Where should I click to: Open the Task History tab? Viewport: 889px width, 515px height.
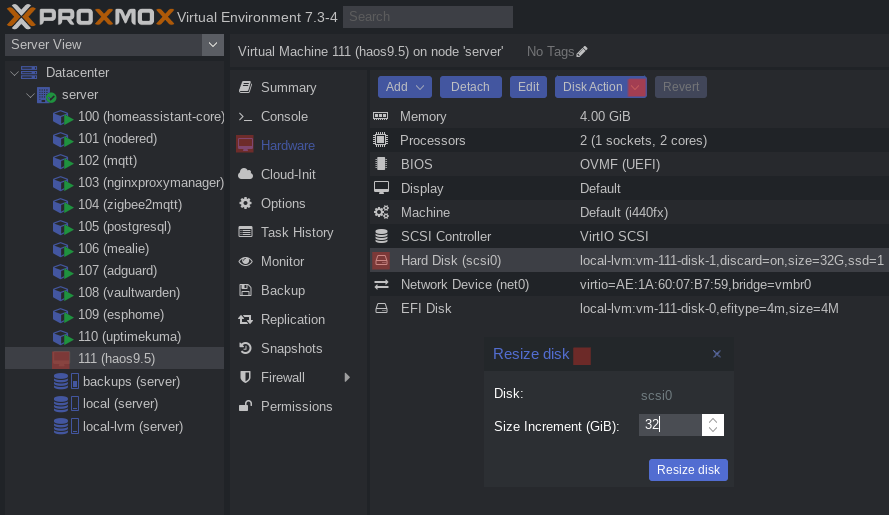[x=297, y=233]
